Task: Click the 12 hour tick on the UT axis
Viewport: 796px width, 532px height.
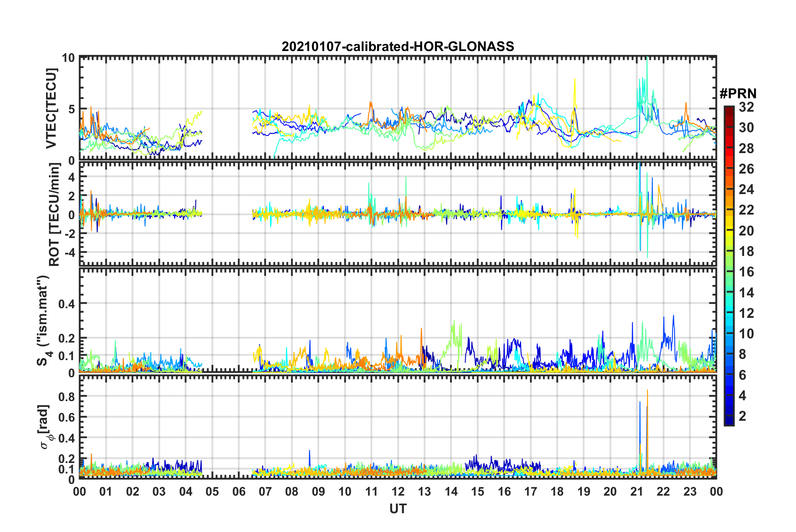Action: tap(398, 491)
